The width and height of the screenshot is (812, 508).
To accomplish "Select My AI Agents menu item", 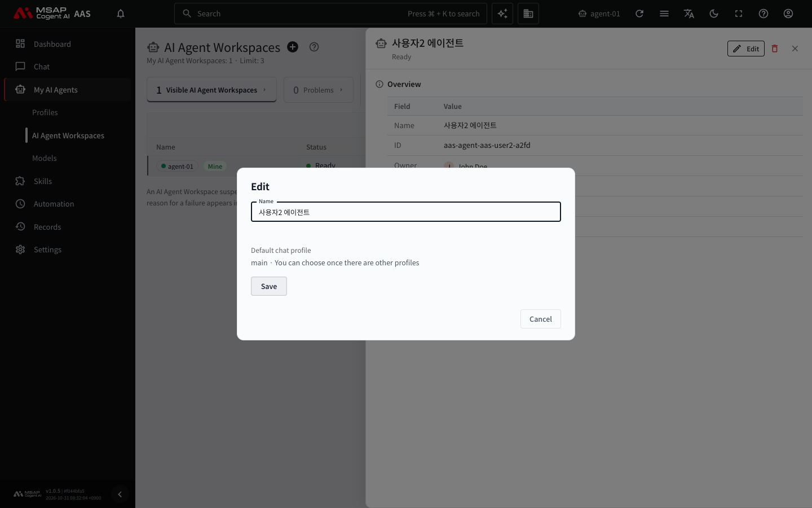I will point(68,90).
